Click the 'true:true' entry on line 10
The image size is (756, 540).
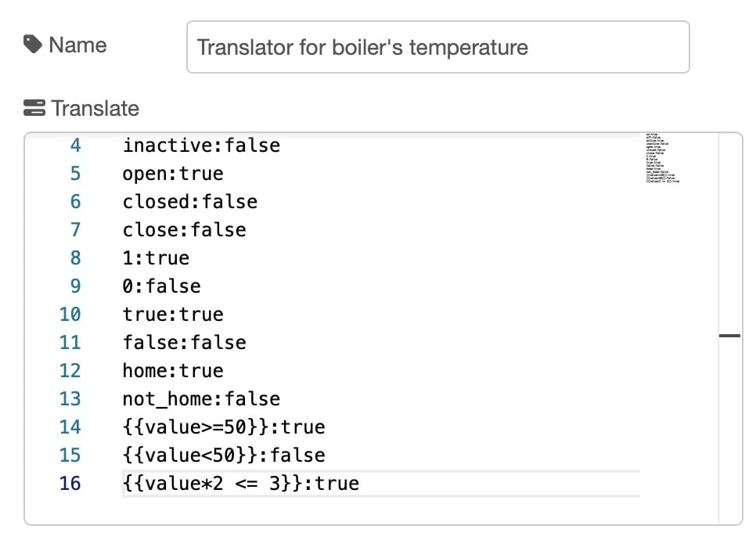[172, 314]
